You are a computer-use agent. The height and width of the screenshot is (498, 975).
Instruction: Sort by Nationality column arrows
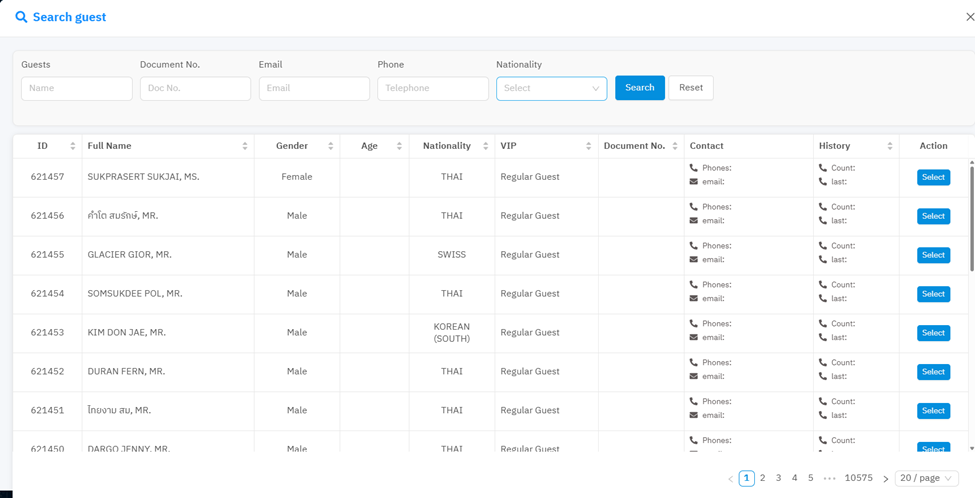pyautogui.click(x=485, y=146)
